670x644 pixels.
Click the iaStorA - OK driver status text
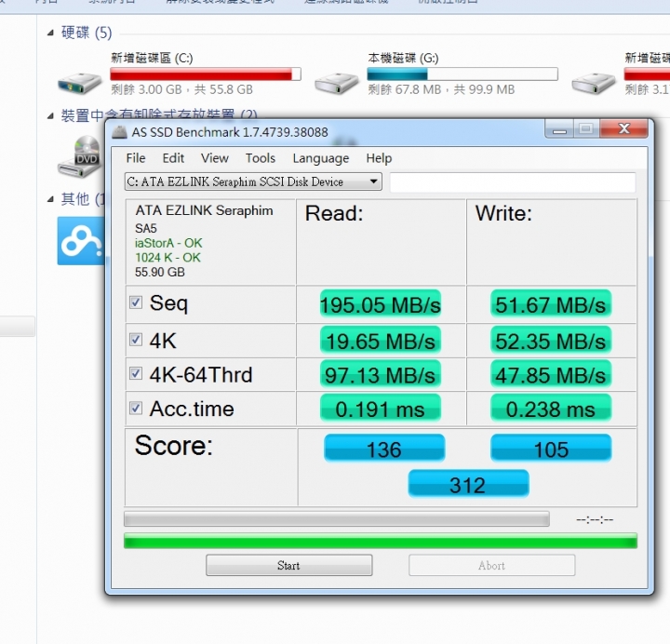[x=168, y=243]
